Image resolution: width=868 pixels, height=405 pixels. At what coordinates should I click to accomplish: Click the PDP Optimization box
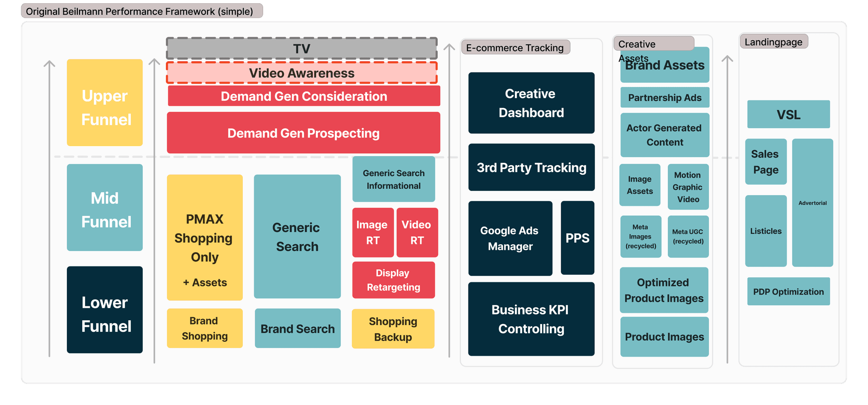[x=788, y=292]
